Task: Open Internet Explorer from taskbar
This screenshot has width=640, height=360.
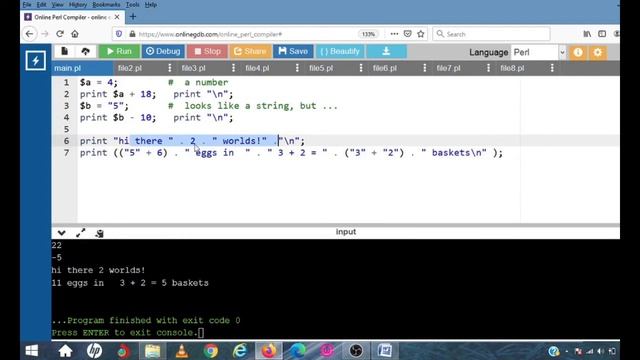Action: click(x=240, y=351)
